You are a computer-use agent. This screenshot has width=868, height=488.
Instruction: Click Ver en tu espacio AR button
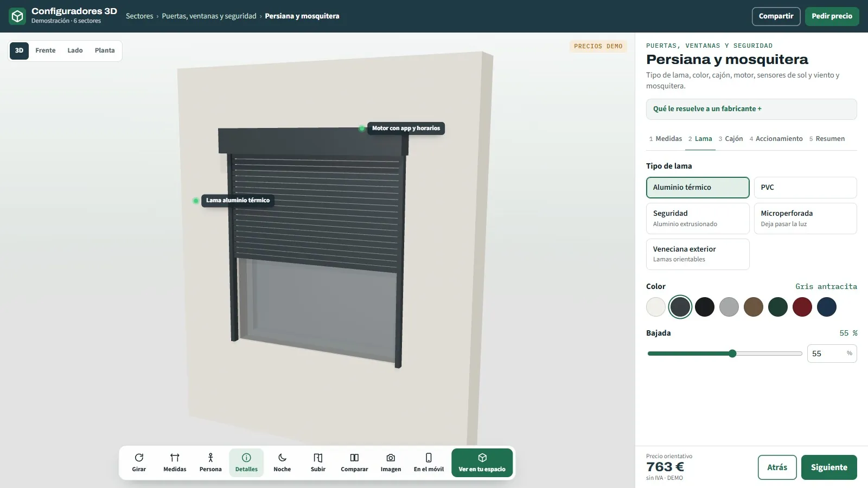pos(482,463)
